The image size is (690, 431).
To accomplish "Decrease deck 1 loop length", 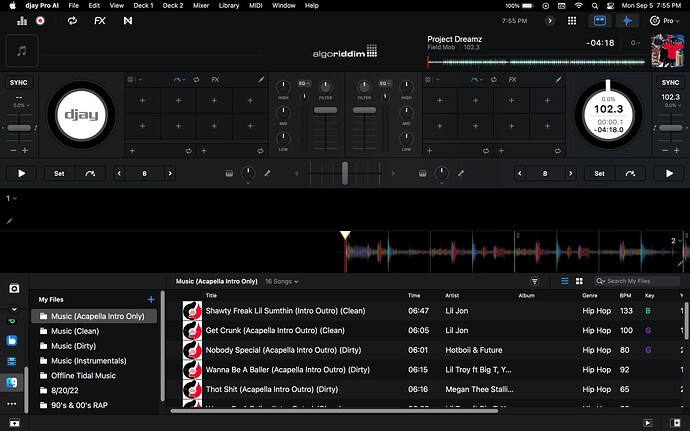I will pos(119,173).
